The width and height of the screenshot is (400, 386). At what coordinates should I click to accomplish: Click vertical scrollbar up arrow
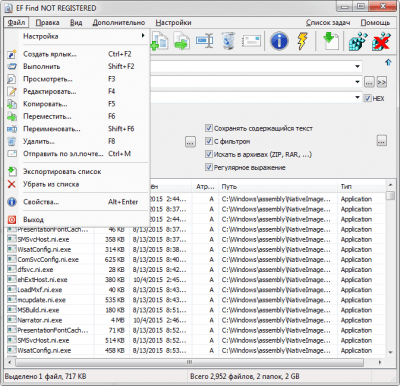click(x=390, y=185)
